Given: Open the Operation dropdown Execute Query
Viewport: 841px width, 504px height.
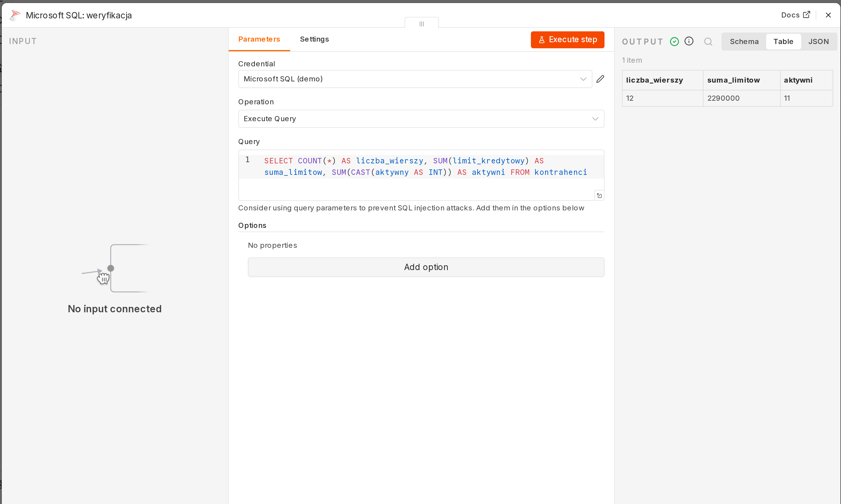Looking at the screenshot, I should tap(421, 118).
